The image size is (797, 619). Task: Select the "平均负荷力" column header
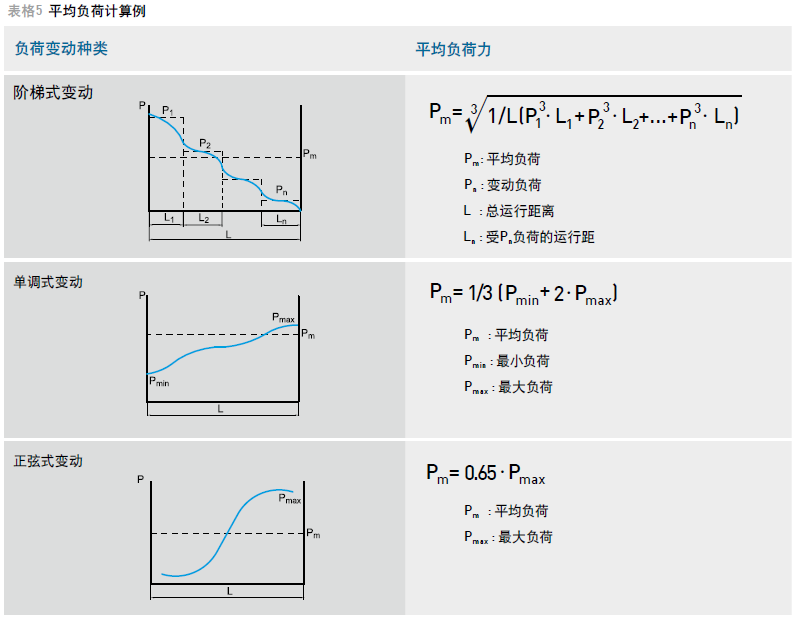453,49
